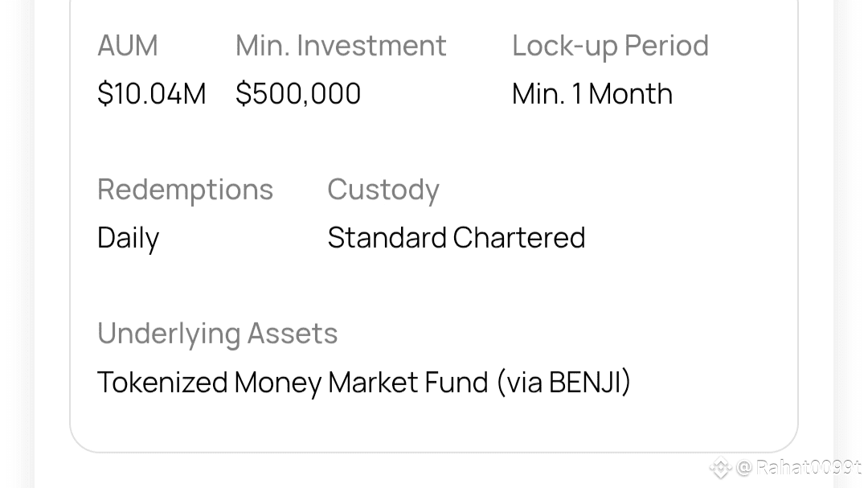Click the Underlying Assets label

(x=217, y=334)
